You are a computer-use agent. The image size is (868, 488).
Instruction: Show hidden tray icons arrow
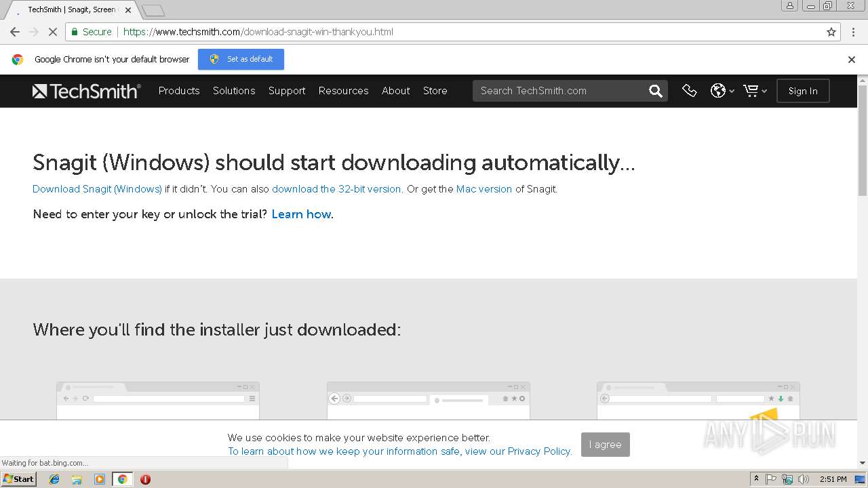pyautogui.click(x=756, y=479)
